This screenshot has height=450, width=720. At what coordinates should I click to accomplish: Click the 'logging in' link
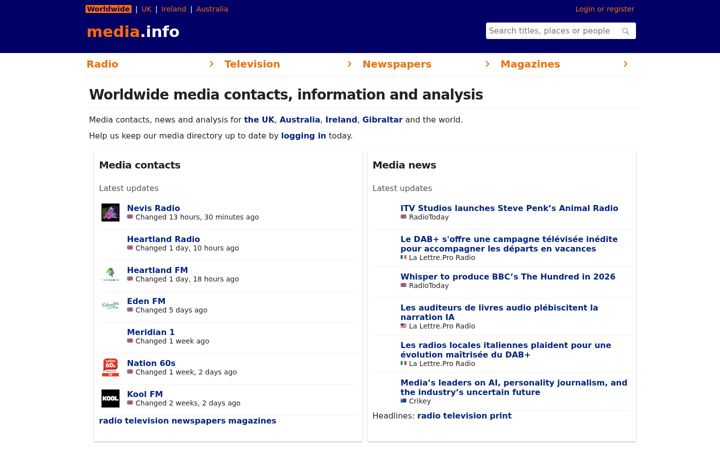point(303,136)
